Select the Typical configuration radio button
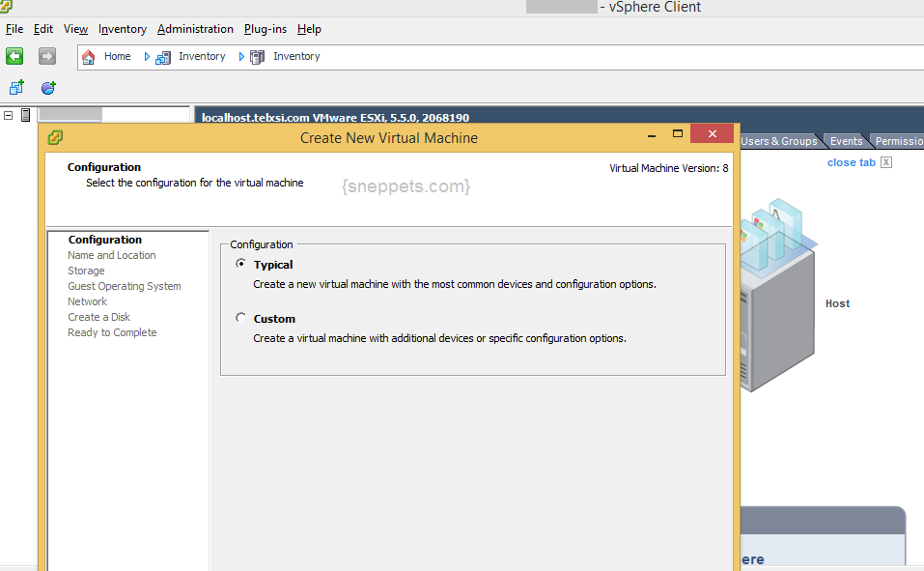Image resolution: width=924 pixels, height=571 pixels. click(240, 264)
